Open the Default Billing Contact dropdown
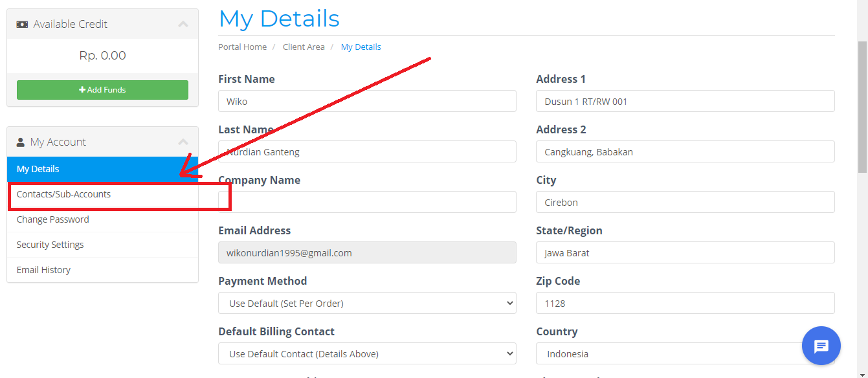868x378 pixels. [x=367, y=353]
